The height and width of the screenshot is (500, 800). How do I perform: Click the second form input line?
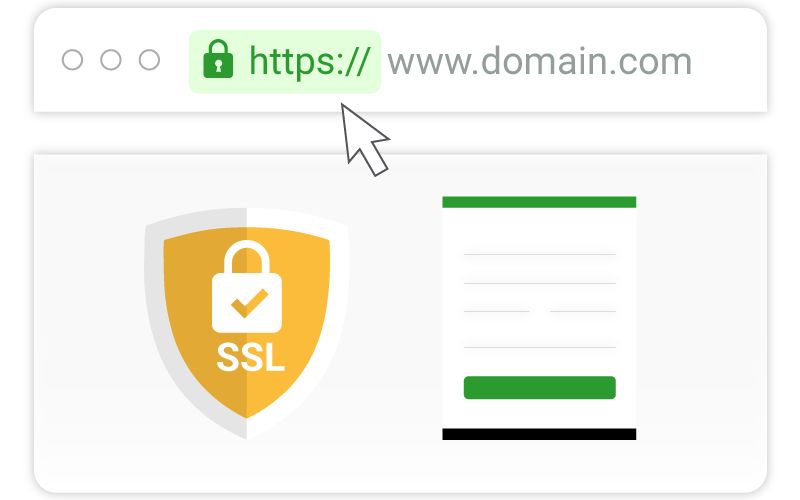[540, 283]
